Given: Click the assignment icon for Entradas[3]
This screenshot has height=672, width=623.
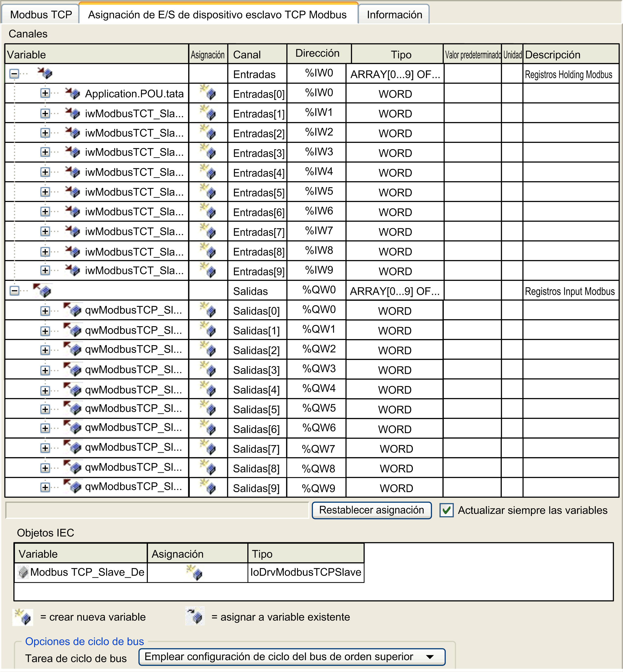Looking at the screenshot, I should (x=208, y=152).
